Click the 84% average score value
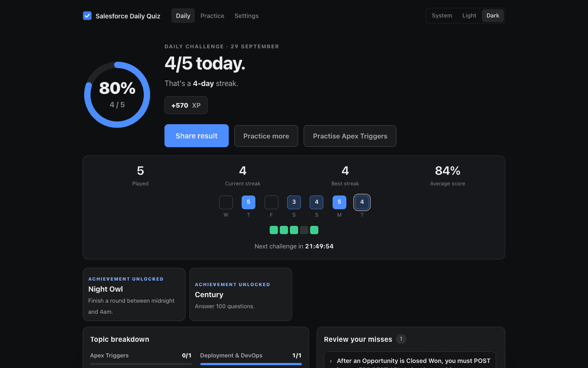Viewport: 588px width, 368px height. 447,171
